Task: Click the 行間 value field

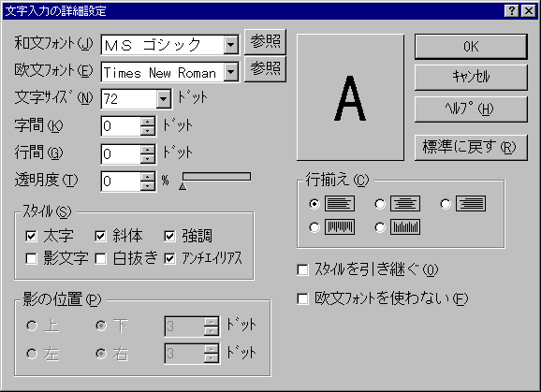Action: pos(121,153)
